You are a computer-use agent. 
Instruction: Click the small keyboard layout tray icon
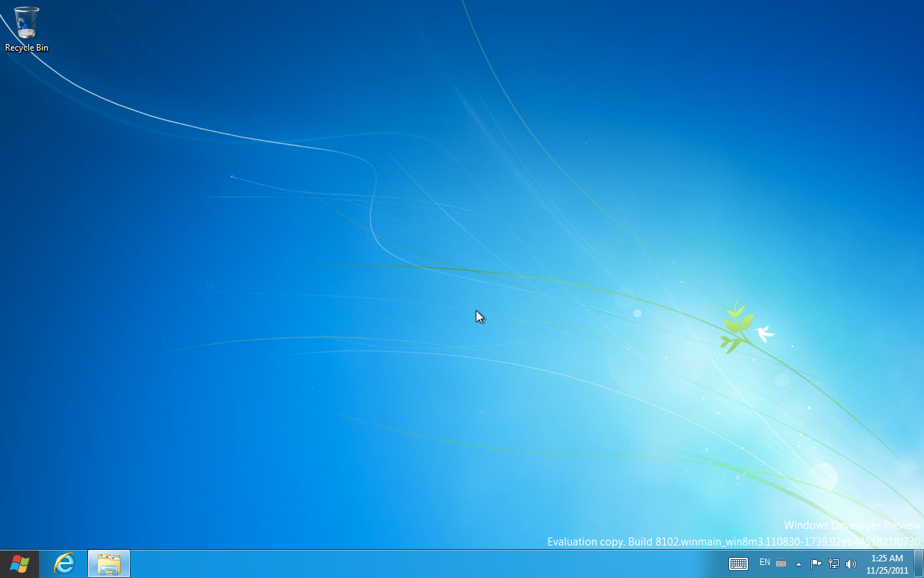781,564
